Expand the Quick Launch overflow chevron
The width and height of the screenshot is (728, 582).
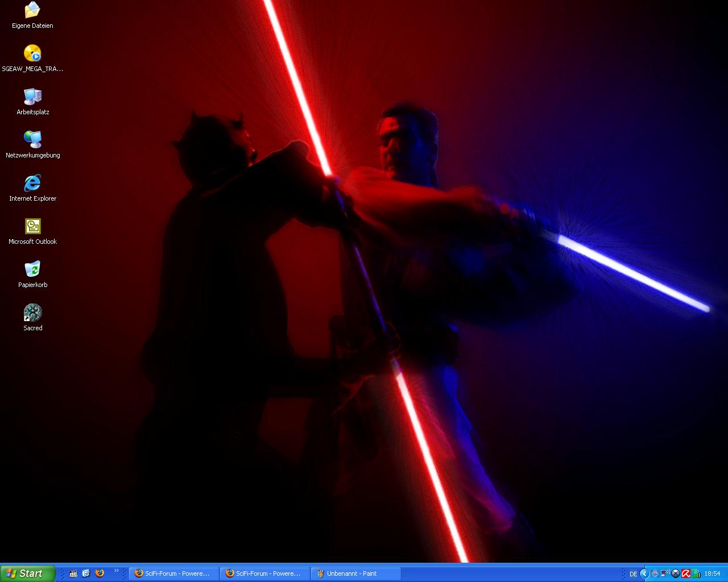tap(117, 571)
